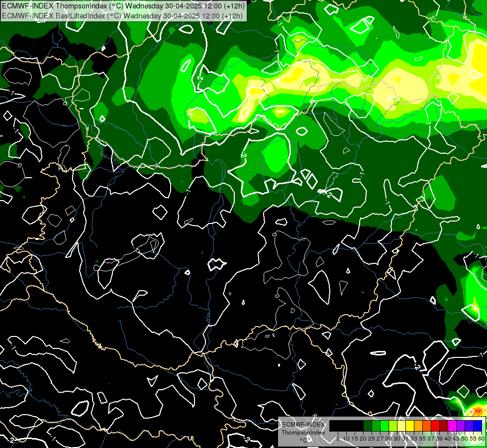Click the legend tick label 15
The width and height of the screenshot is (487, 448).
point(355,439)
